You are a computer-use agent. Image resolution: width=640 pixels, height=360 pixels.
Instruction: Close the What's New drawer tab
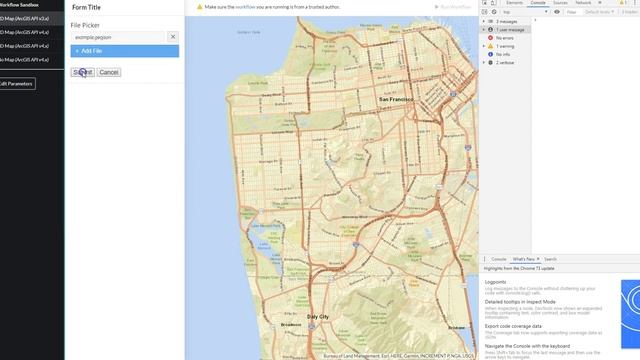538,259
